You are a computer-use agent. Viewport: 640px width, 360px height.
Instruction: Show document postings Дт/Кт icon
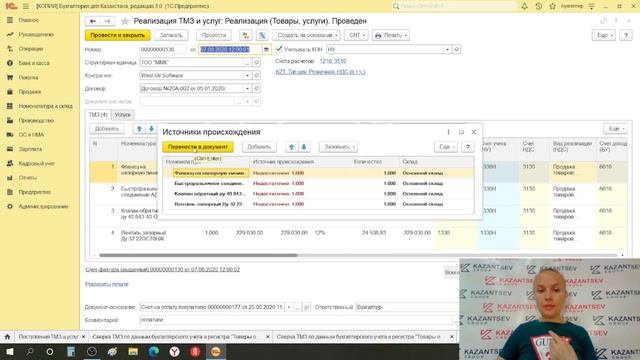246,36
